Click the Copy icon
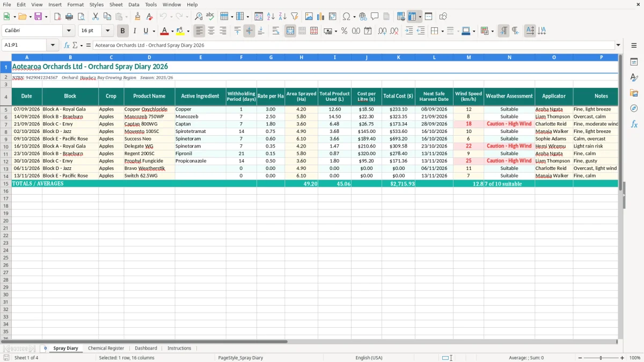 [107, 17]
